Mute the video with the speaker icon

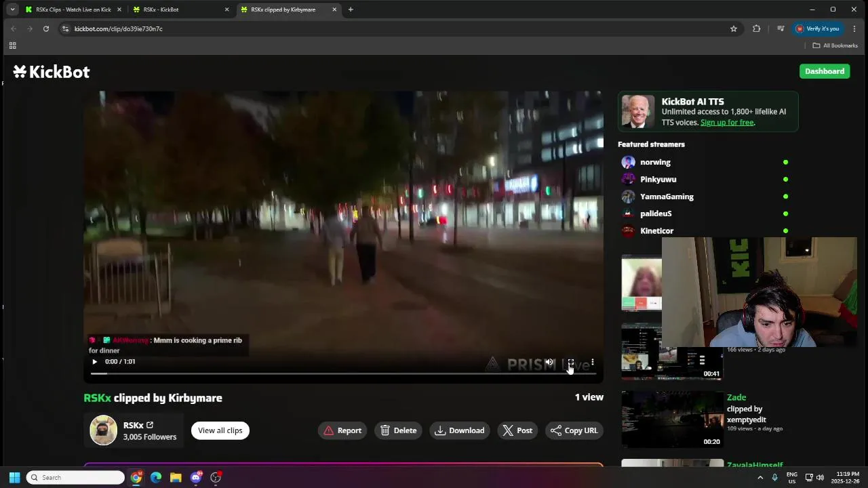coord(550,362)
